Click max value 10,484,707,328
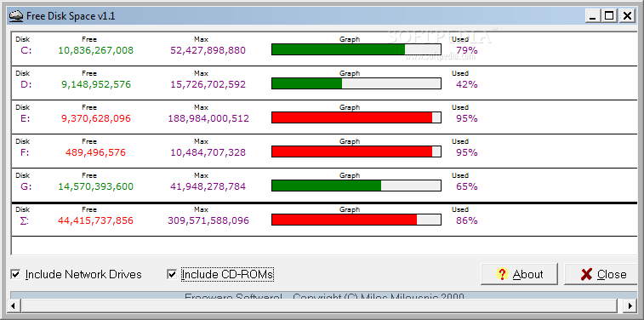Screen dimensions: 644x320 pyautogui.click(x=208, y=153)
